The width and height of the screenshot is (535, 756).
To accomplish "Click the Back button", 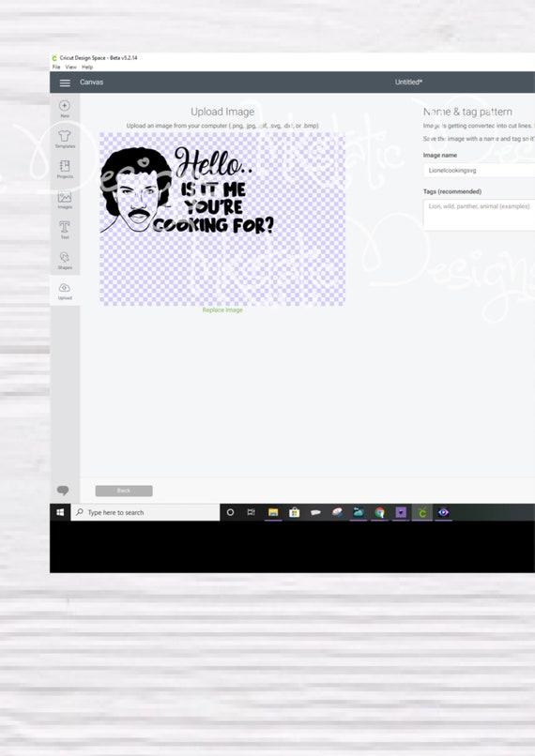I will (x=124, y=491).
